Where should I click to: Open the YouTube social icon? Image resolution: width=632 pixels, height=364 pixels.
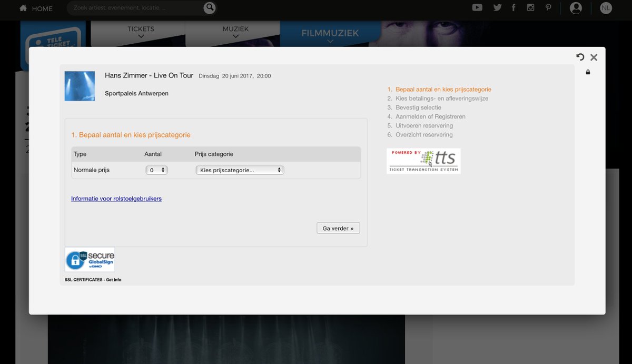(x=477, y=7)
